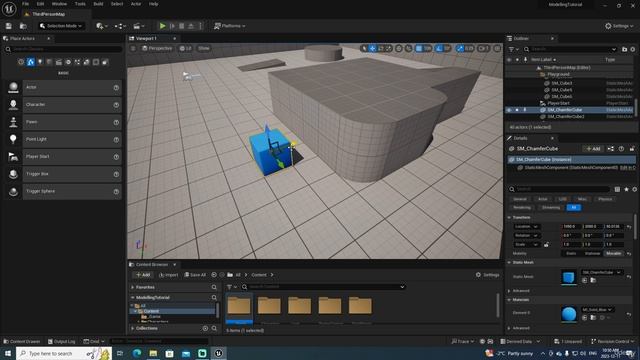Toggle rotation snapping in viewport toolbar

[x=439, y=48]
